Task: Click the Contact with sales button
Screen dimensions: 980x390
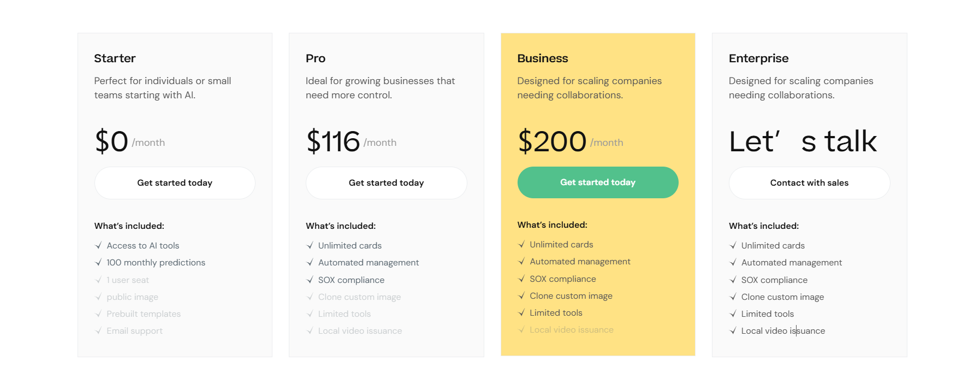Action: coord(809,183)
